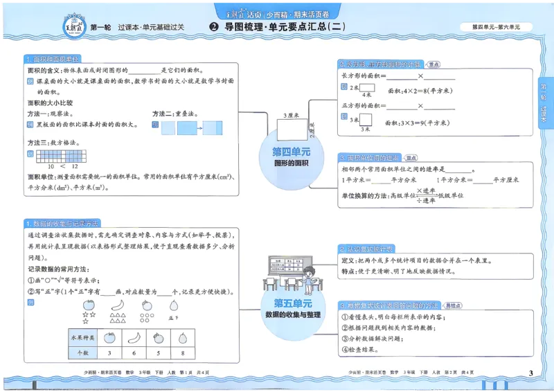Select the 第一轮 过课本 side tab

544,102
